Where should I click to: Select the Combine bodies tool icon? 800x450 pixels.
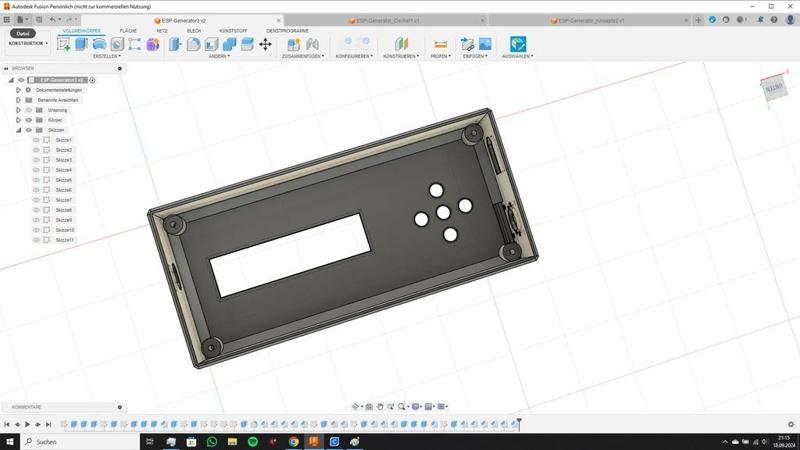[230, 44]
